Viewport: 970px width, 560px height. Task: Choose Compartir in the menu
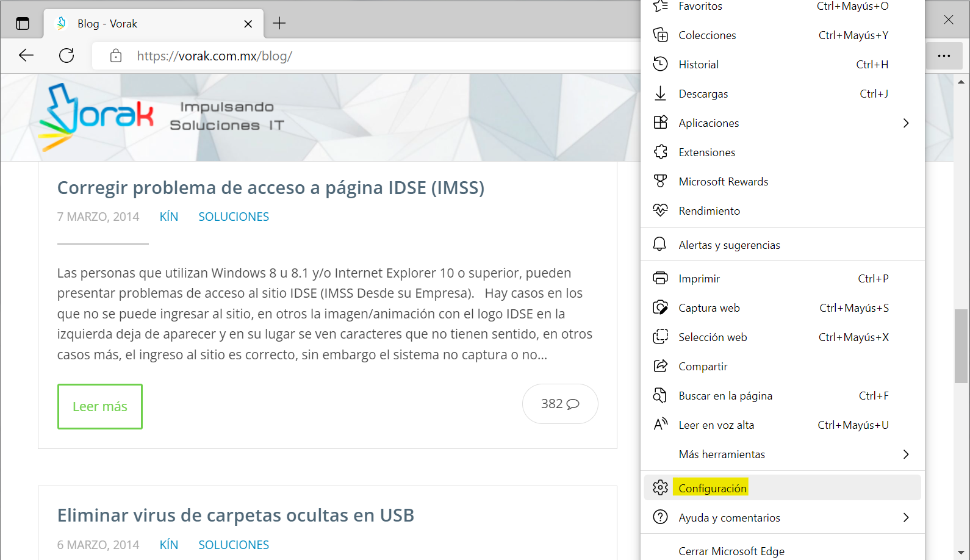tap(783, 366)
